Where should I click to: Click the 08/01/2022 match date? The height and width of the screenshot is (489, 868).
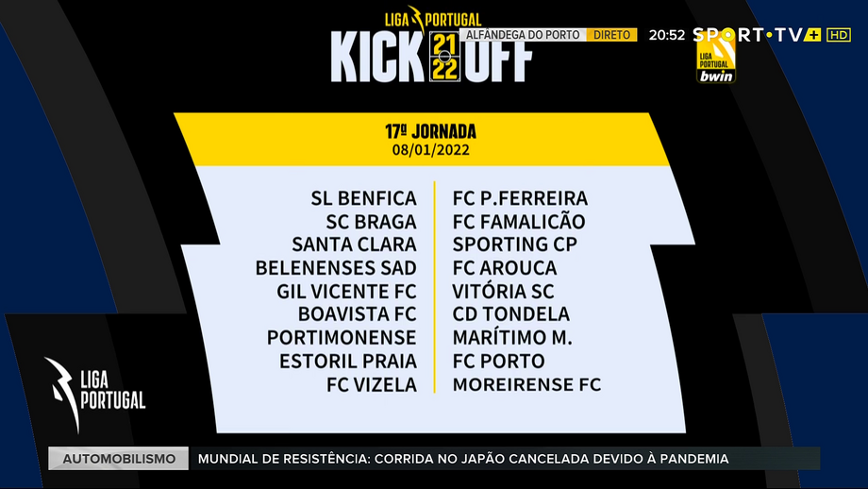tap(430, 149)
